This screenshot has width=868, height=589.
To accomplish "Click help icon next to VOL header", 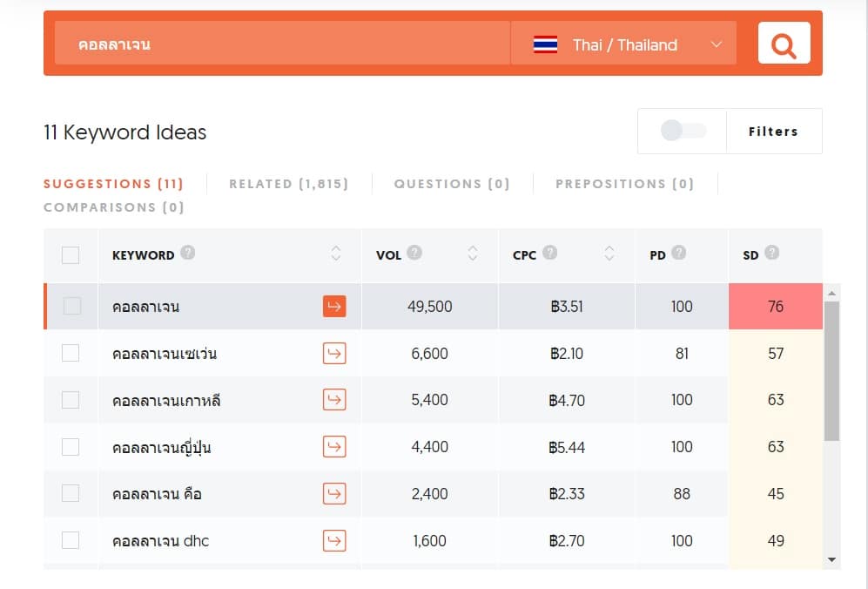I will click(x=414, y=254).
